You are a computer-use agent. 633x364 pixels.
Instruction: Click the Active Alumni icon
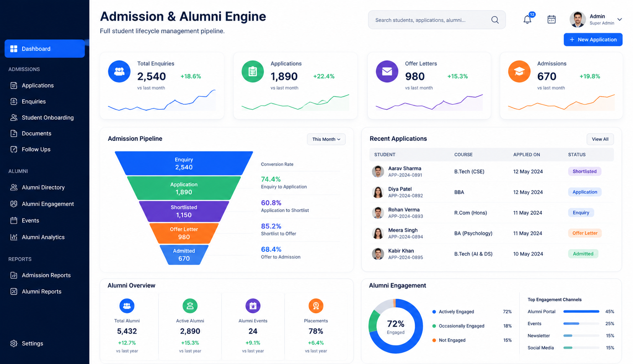(x=190, y=306)
